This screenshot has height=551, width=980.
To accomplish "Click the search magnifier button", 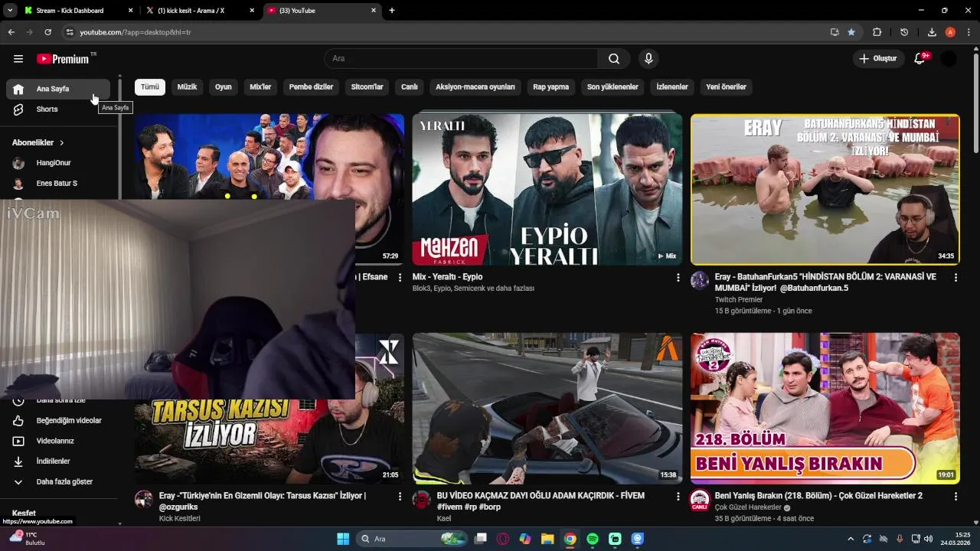I will pyautogui.click(x=614, y=59).
